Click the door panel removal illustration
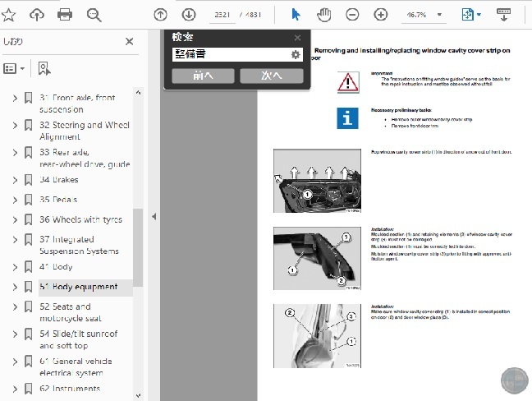This screenshot has height=401, width=532. (317, 181)
